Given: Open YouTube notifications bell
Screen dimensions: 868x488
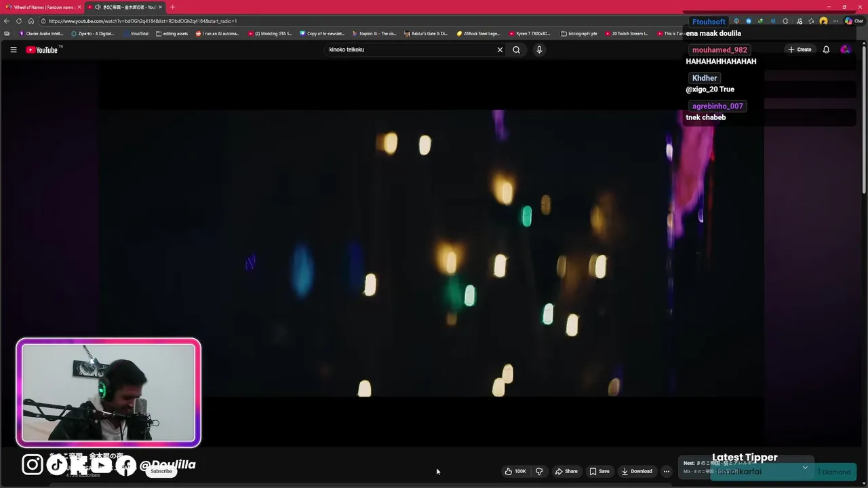Looking at the screenshot, I should [826, 49].
